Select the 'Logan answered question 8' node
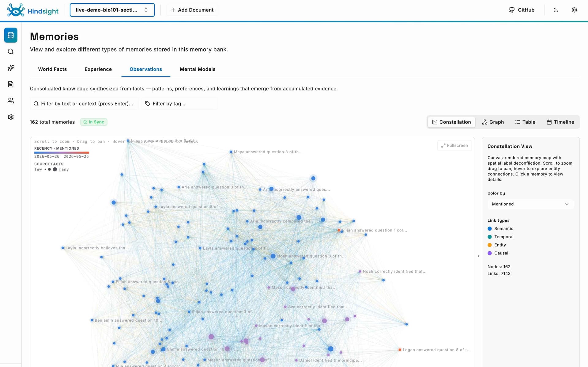Image resolution: width=588 pixels, height=367 pixels. pyautogui.click(x=400, y=350)
